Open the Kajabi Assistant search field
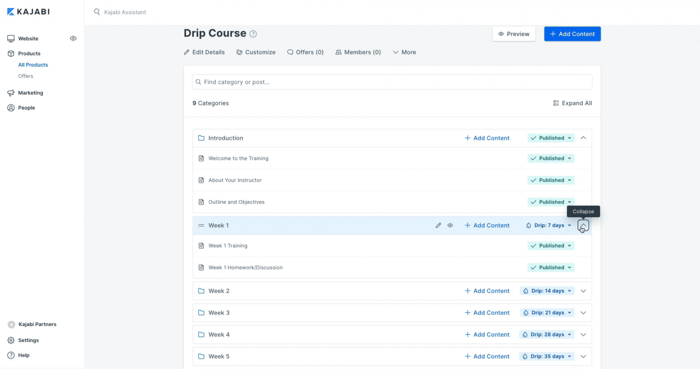 (125, 12)
